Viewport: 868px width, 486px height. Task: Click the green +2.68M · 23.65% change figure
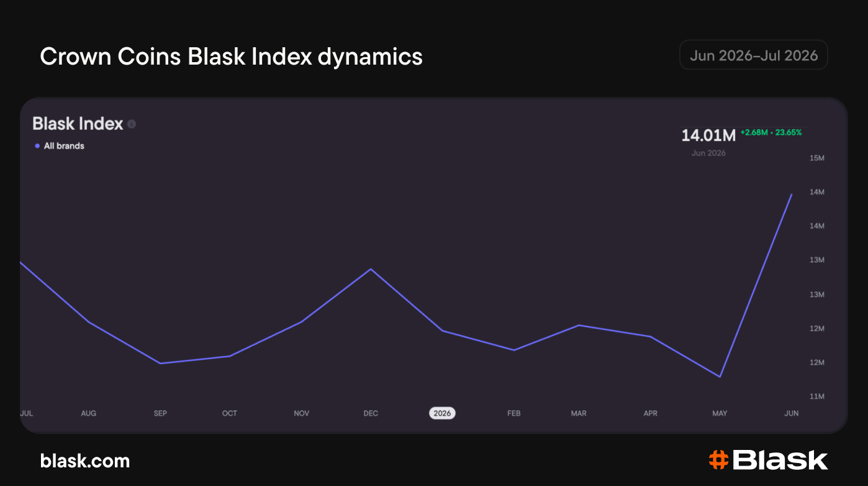771,132
